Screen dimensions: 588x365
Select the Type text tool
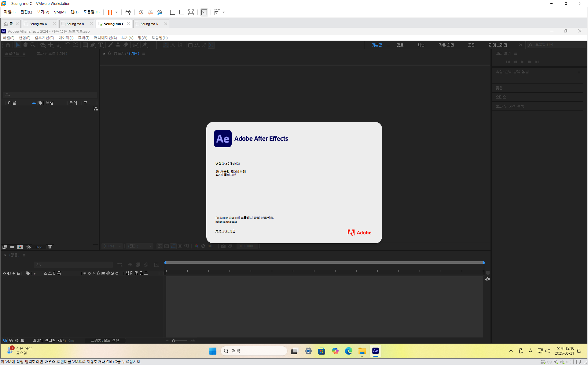[x=101, y=45]
